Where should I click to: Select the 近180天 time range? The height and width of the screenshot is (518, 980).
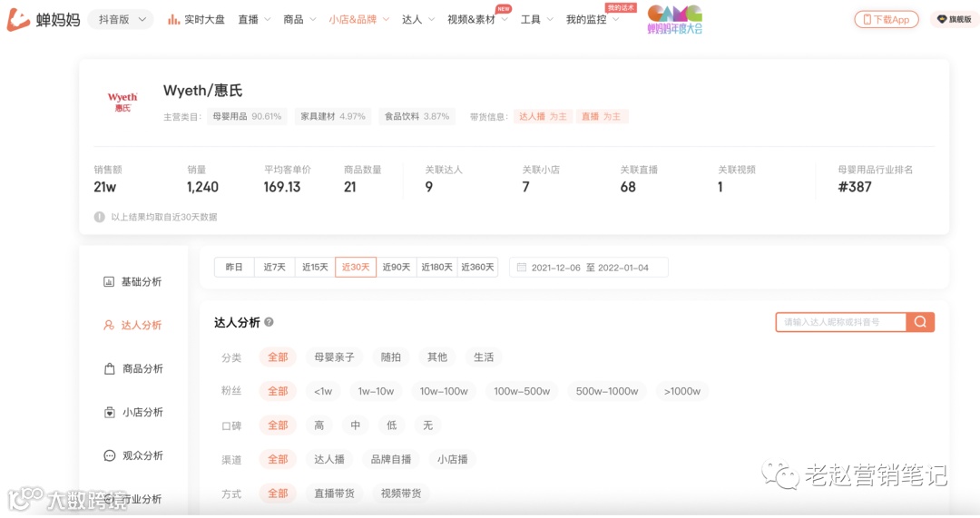coord(436,267)
